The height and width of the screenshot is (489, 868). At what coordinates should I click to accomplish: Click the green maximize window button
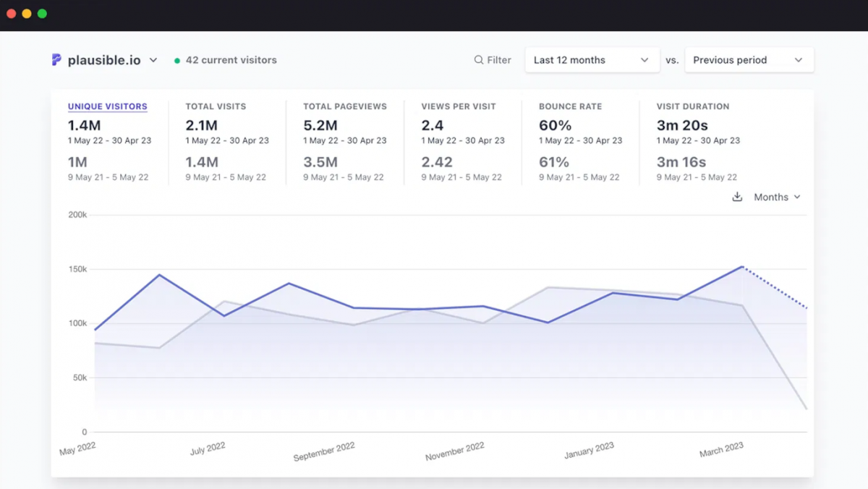(42, 14)
